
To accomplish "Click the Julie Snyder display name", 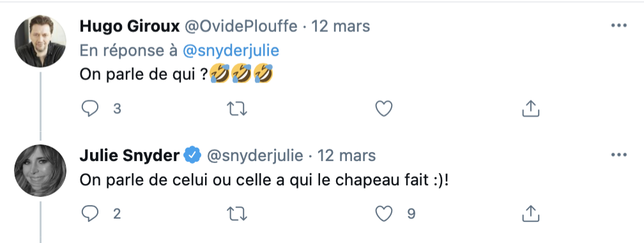I will (x=129, y=156).
